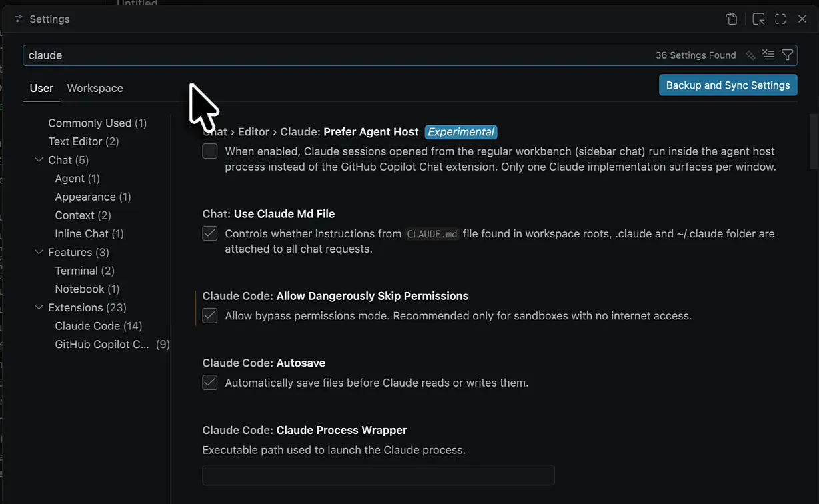Open the settings filter funnel
The image size is (819, 504).
pyautogui.click(x=787, y=55)
